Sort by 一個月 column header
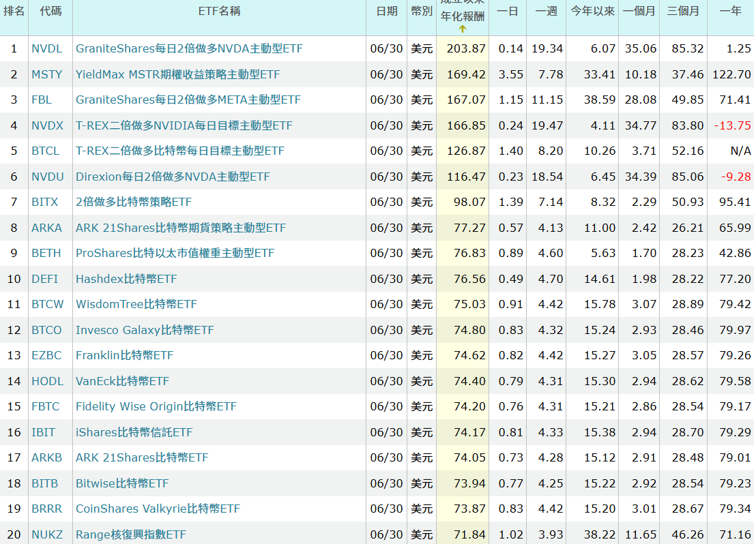This screenshot has width=756, height=544. click(x=639, y=11)
